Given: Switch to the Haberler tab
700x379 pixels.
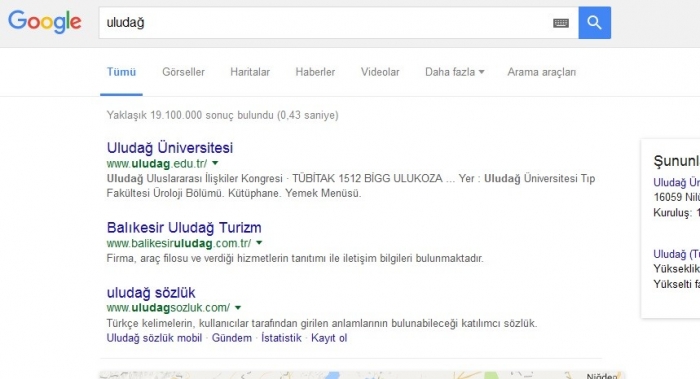Looking at the screenshot, I should tap(315, 72).
